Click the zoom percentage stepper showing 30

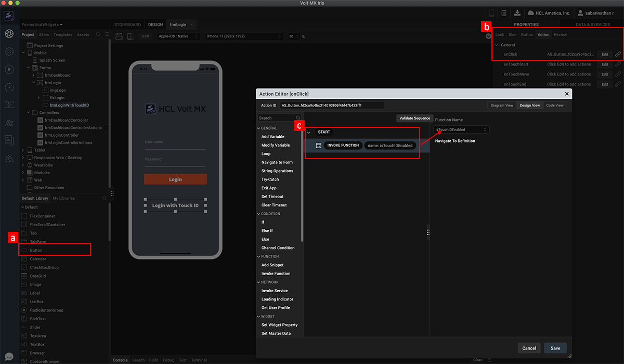[x=293, y=36]
